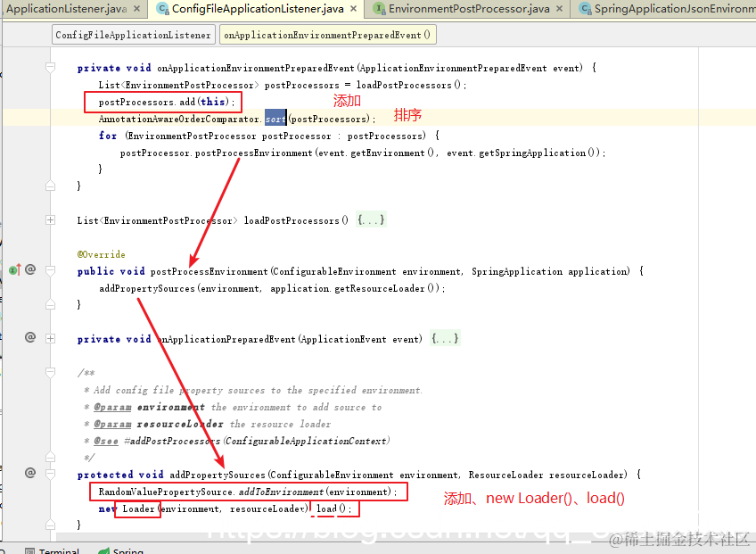
Task: Collapse the addPropertySources method fold
Action: pos(50,475)
